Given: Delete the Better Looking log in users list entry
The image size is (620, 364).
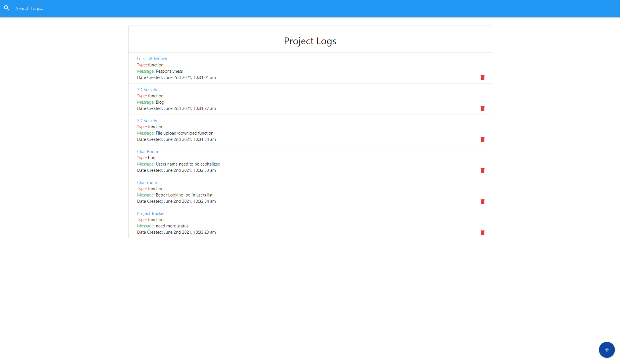Looking at the screenshot, I should 482,201.
